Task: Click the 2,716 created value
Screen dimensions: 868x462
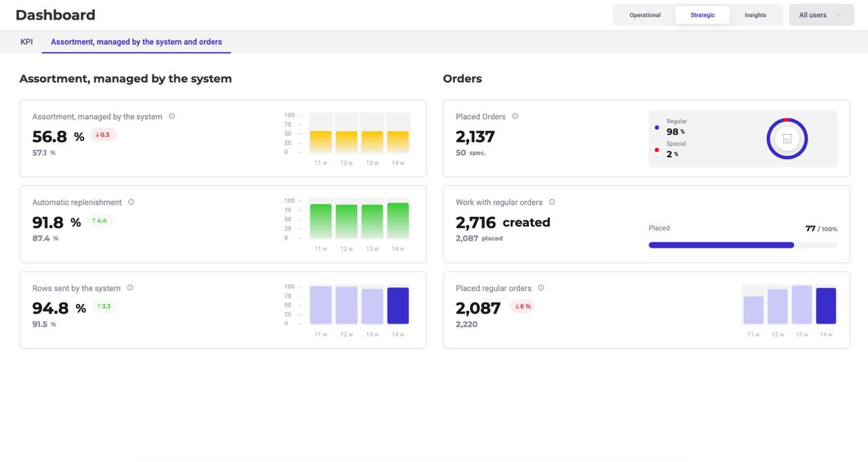Action: 503,222
